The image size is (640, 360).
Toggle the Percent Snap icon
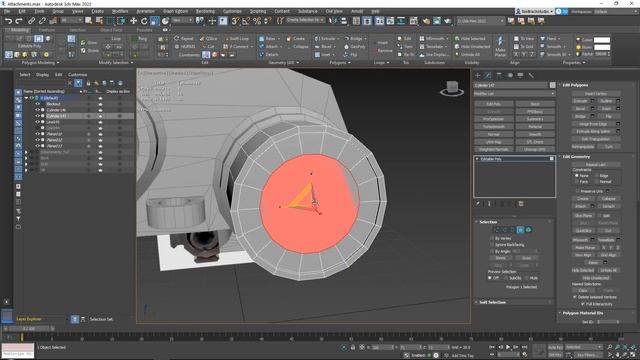coord(257,20)
